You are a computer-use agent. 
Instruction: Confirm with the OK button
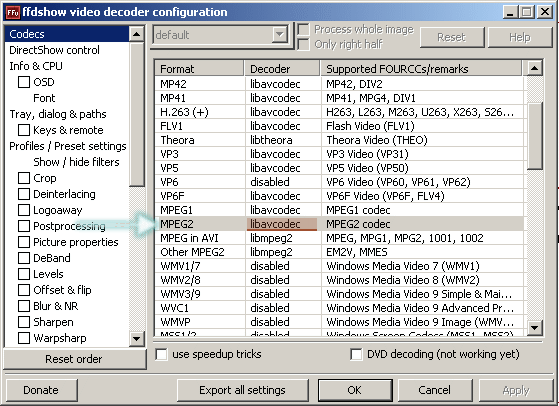[x=355, y=390]
